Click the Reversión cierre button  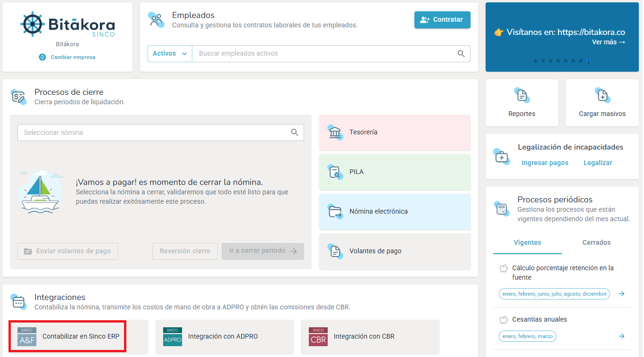point(185,251)
